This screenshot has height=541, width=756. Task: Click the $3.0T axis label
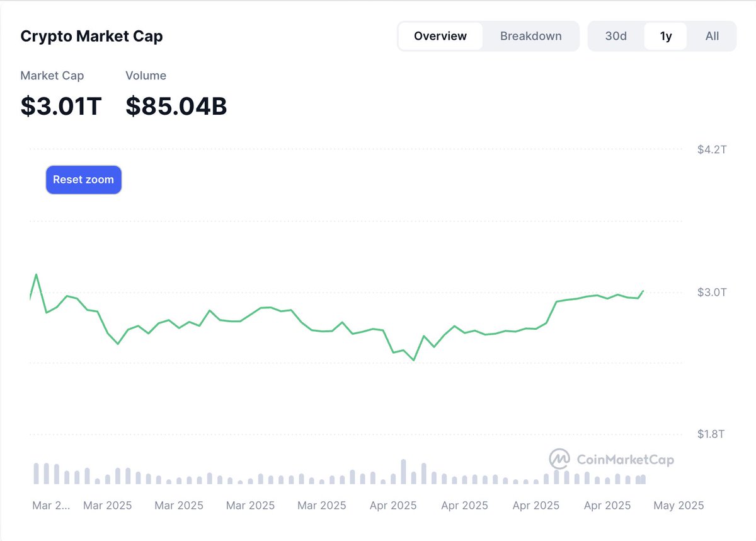712,291
